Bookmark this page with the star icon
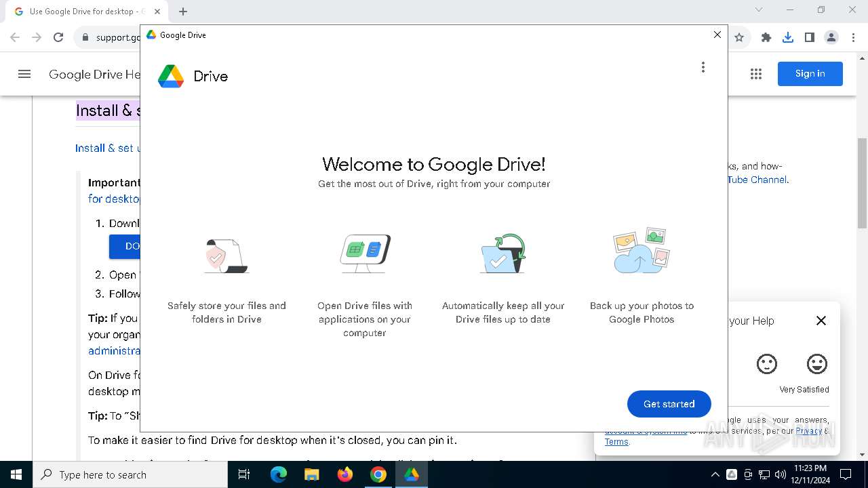The height and width of the screenshot is (488, 868). pyautogui.click(x=739, y=37)
